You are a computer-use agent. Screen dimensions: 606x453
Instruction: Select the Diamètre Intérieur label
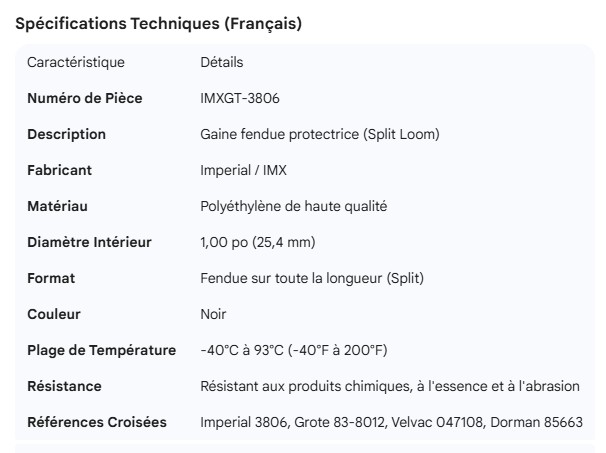(x=89, y=243)
